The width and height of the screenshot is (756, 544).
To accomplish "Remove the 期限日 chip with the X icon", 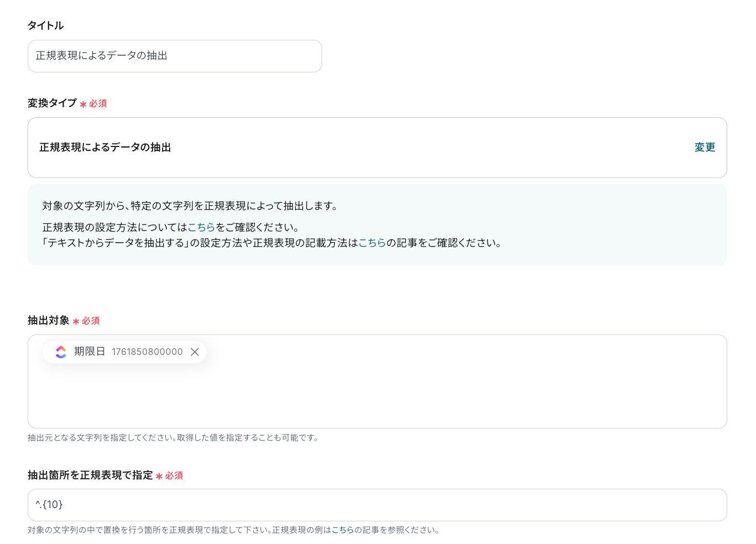I will tap(195, 352).
